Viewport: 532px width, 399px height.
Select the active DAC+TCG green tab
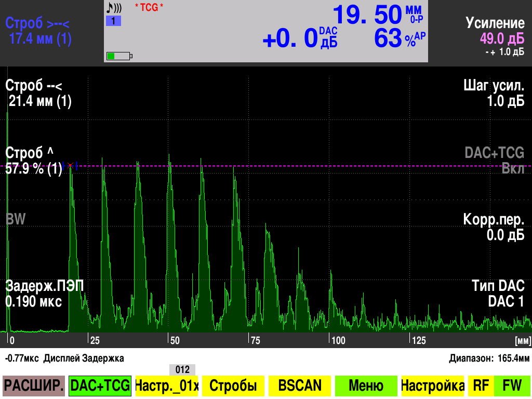pyautogui.click(x=100, y=386)
